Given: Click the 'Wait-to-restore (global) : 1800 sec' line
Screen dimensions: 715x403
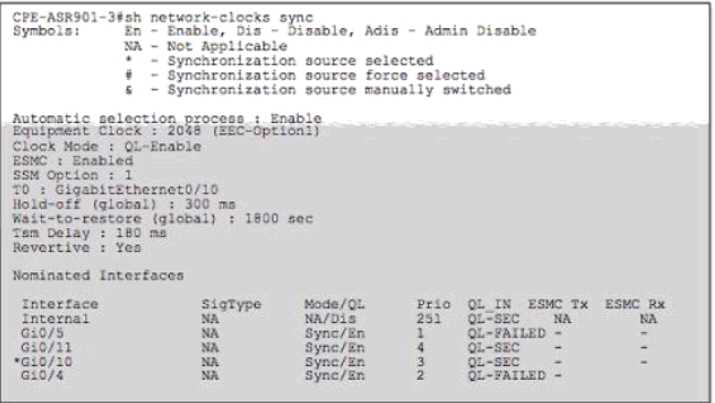Looking at the screenshot, I should click(162, 218).
